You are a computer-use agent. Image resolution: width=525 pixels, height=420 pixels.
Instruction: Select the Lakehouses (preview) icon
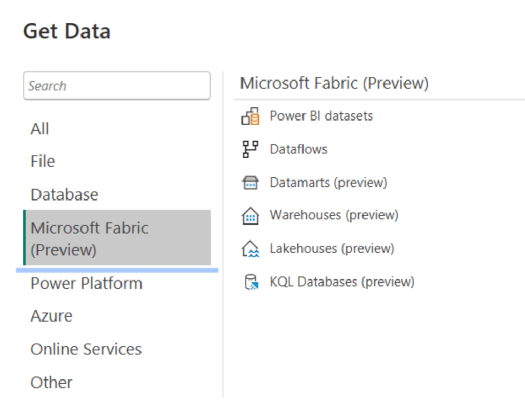pos(251,249)
